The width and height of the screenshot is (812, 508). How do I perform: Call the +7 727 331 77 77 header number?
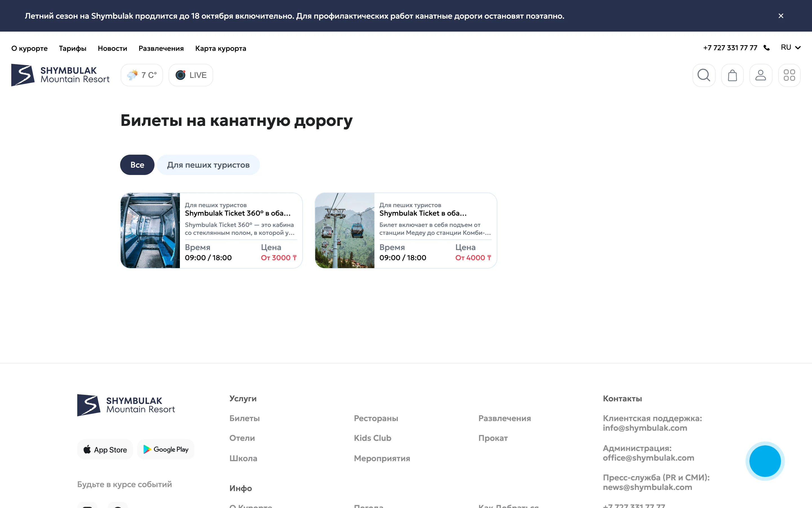[x=730, y=48]
